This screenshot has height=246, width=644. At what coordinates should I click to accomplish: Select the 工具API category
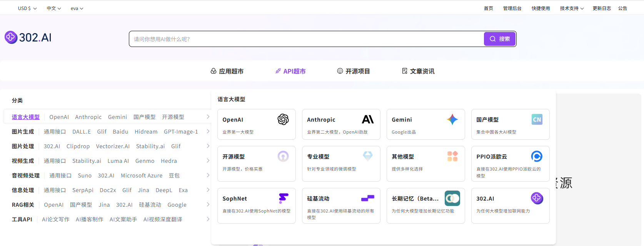point(22,219)
